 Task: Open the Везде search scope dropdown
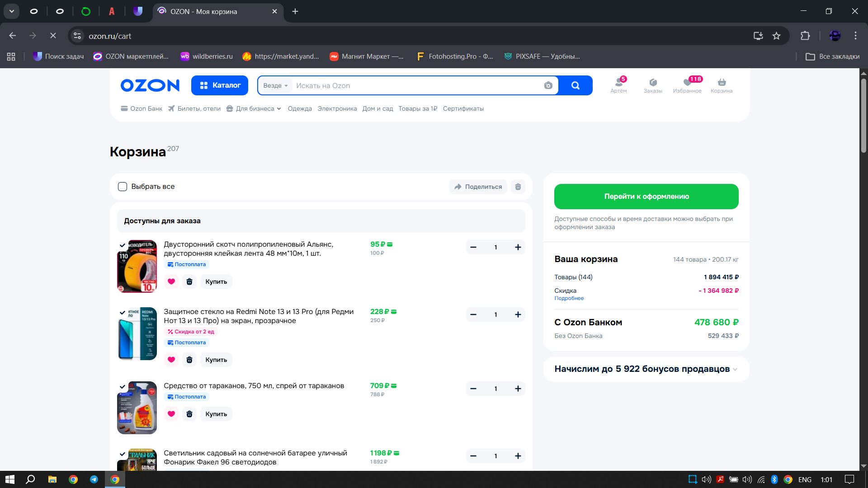coord(275,85)
